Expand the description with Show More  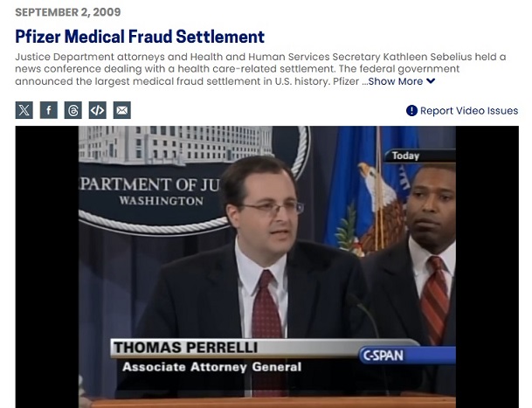coord(396,81)
